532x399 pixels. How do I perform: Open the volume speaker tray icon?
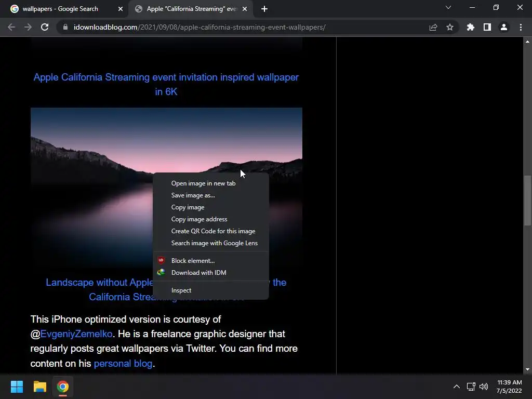[484, 387]
